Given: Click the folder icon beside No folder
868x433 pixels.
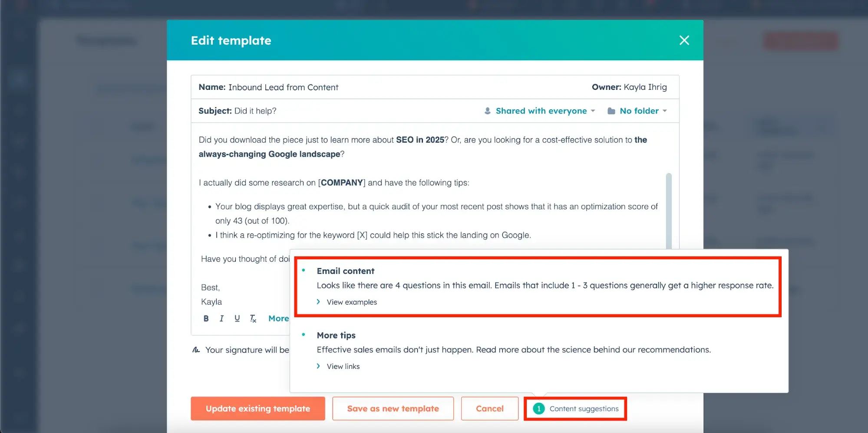Looking at the screenshot, I should click(x=611, y=111).
